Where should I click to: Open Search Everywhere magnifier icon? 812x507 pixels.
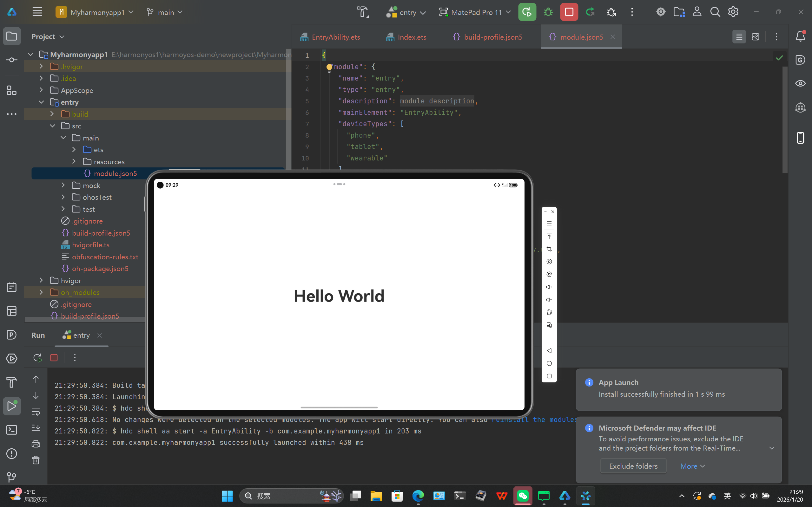point(715,12)
